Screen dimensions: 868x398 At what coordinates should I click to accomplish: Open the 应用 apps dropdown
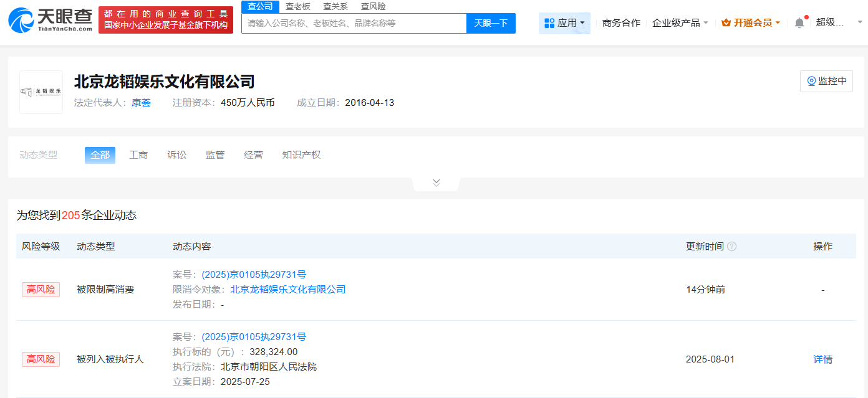click(564, 23)
